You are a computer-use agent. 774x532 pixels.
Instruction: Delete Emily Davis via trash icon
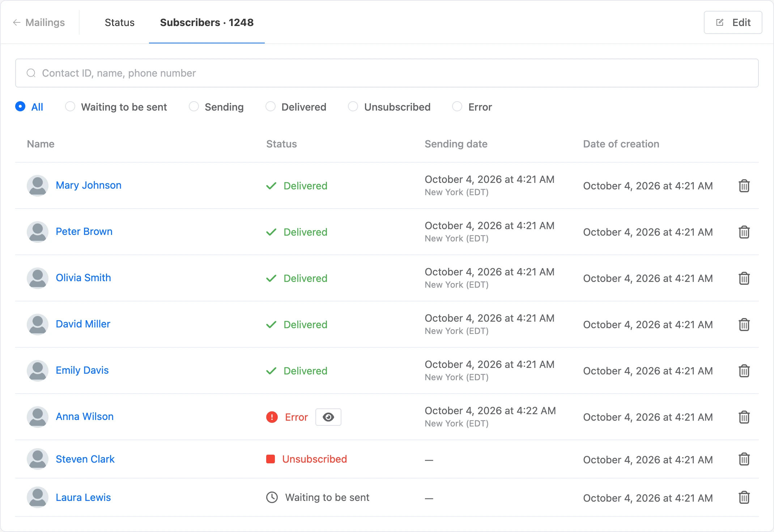point(744,371)
